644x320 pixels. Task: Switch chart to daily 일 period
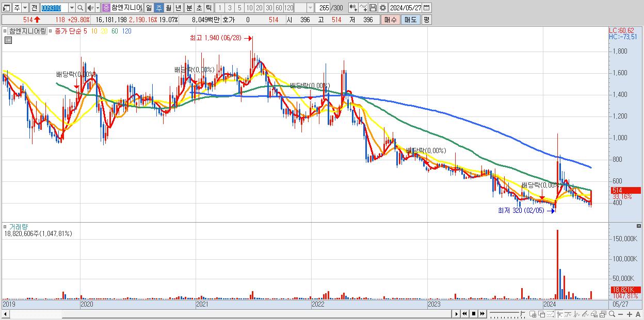click(149, 8)
